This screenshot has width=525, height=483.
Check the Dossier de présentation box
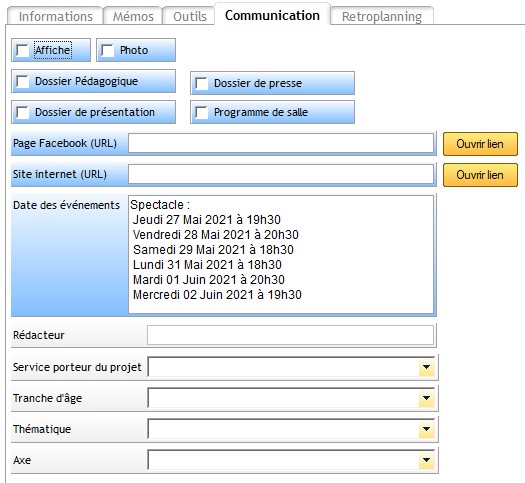point(22,112)
